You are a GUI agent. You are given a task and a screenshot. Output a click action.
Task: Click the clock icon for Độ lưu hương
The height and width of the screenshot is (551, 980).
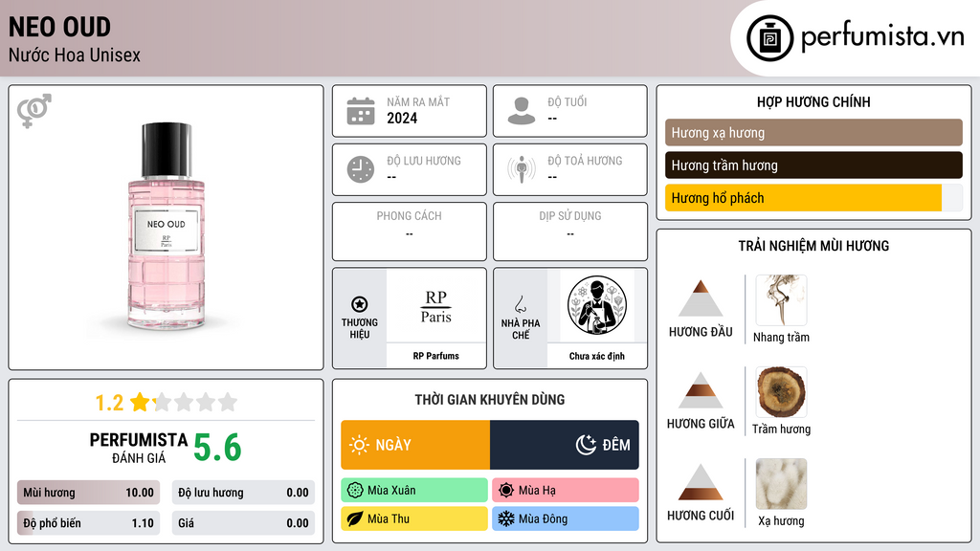(x=361, y=169)
